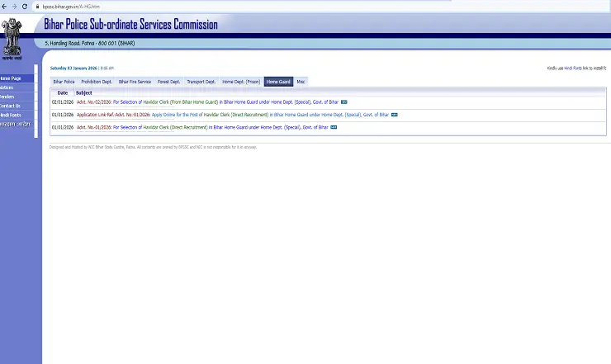Click the Hindi Fonts install link
611x364 pixels.
point(575,68)
